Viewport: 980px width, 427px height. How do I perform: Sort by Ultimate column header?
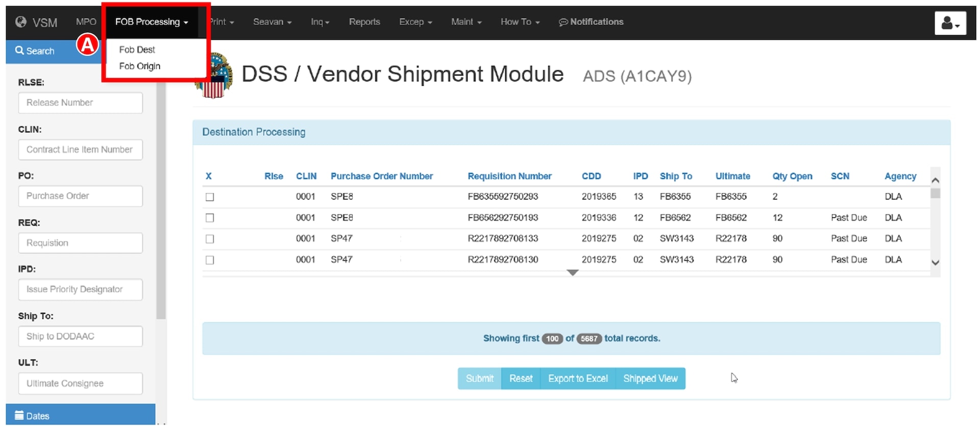[732, 176]
